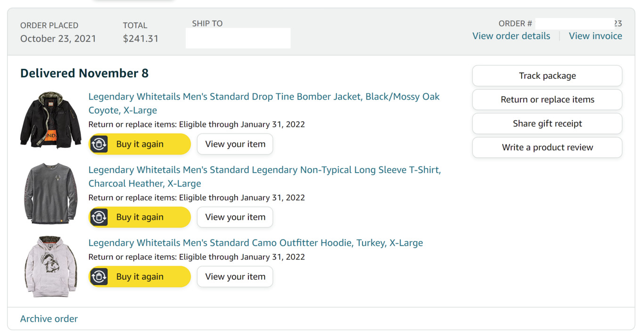This screenshot has height=334, width=644.
Task: Open the Camo Outfitter Hoodie title link
Action: (256, 242)
